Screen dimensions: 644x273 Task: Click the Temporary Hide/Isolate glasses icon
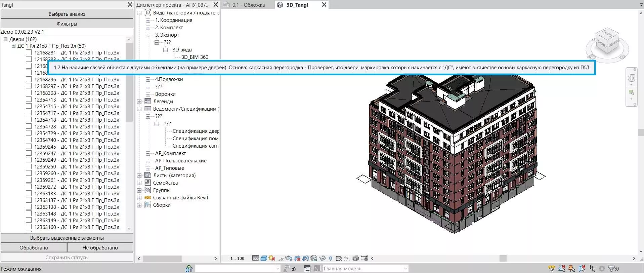[x=322, y=258]
